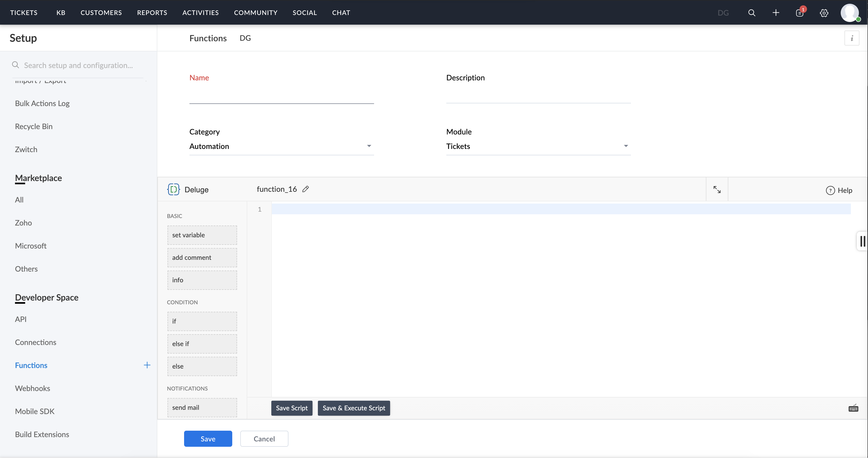
Task: Click Save & Execute Script button
Action: point(354,408)
